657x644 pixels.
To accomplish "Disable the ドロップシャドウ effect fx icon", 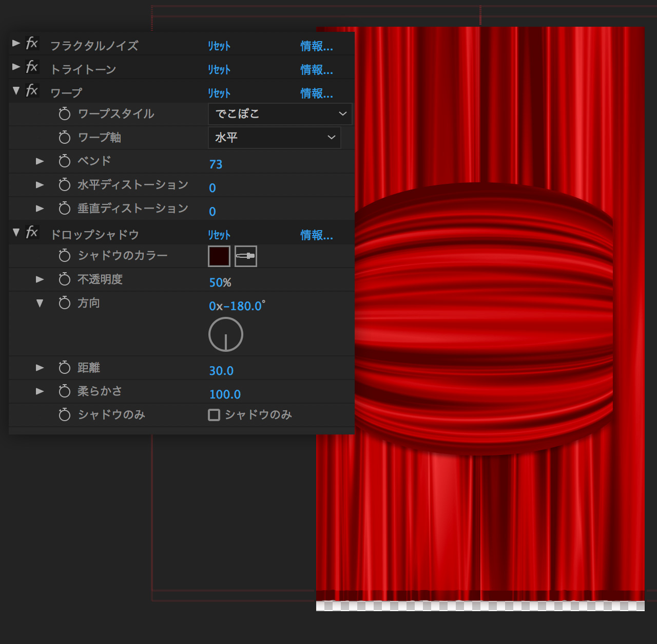I will coord(32,232).
